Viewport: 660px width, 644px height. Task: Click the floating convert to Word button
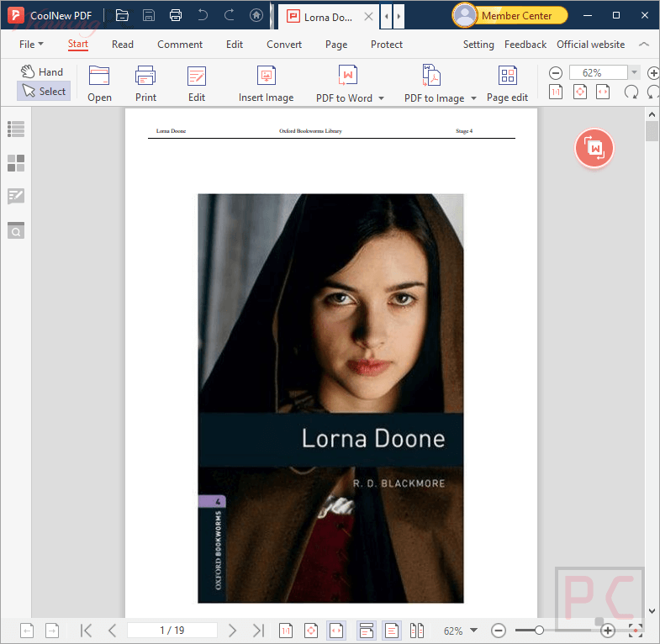pos(594,148)
